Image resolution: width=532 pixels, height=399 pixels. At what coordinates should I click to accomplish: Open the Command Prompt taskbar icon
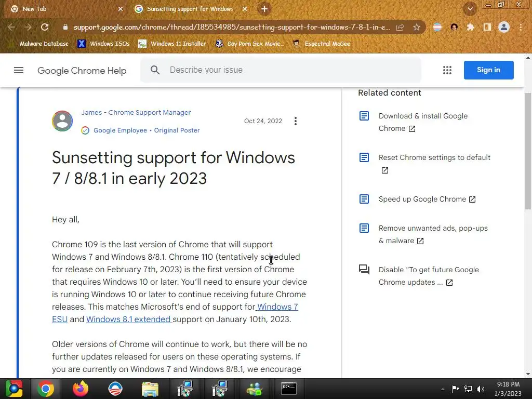point(289,389)
